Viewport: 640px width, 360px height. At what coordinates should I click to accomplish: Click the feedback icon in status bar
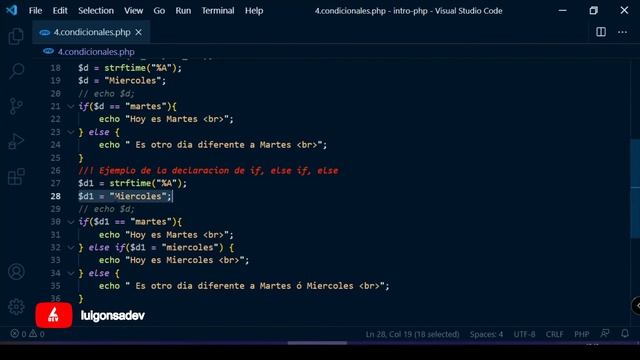pyautogui.click(x=605, y=333)
